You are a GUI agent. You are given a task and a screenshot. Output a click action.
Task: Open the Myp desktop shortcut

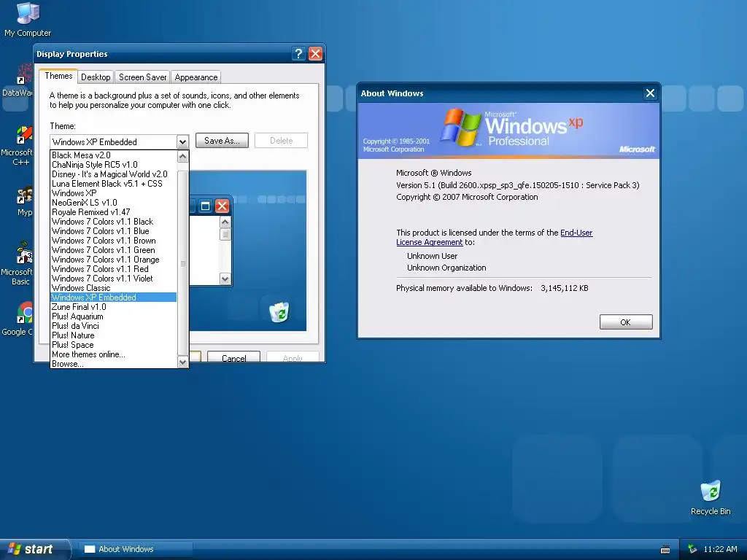point(24,201)
